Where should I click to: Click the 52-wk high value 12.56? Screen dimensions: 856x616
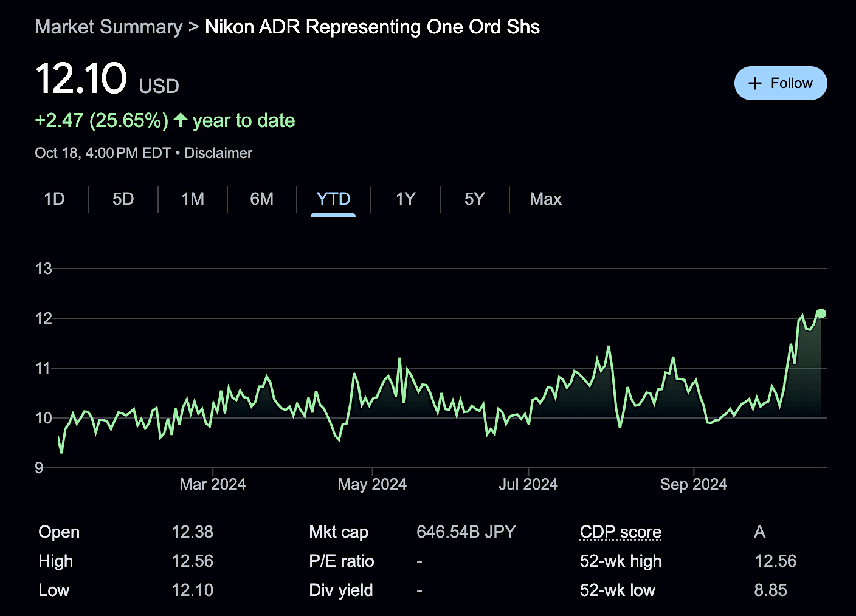[x=775, y=561]
